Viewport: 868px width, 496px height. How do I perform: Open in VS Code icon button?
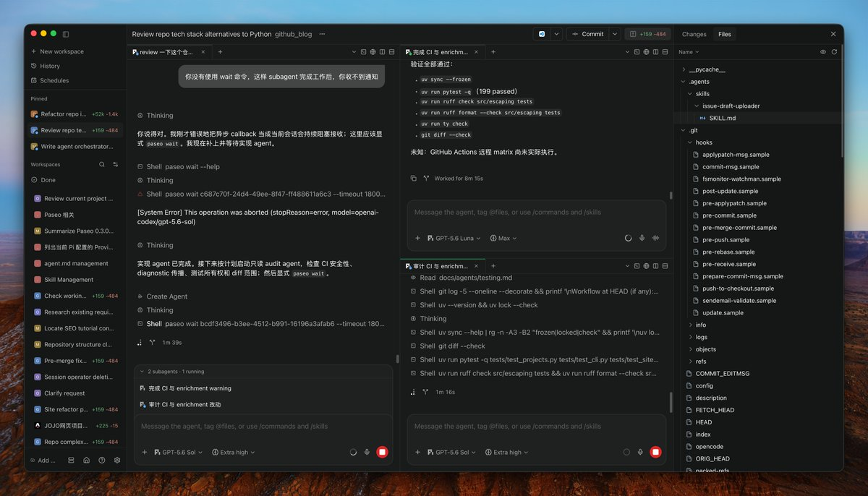point(542,34)
